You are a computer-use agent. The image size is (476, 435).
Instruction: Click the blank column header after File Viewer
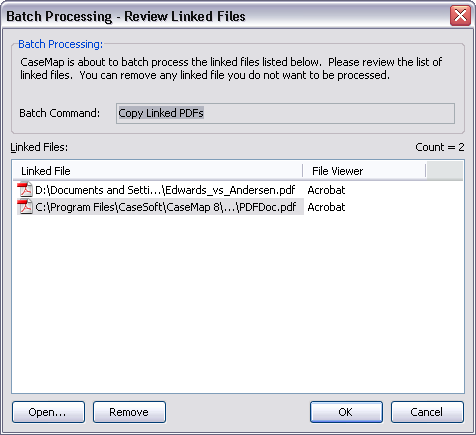coord(445,171)
